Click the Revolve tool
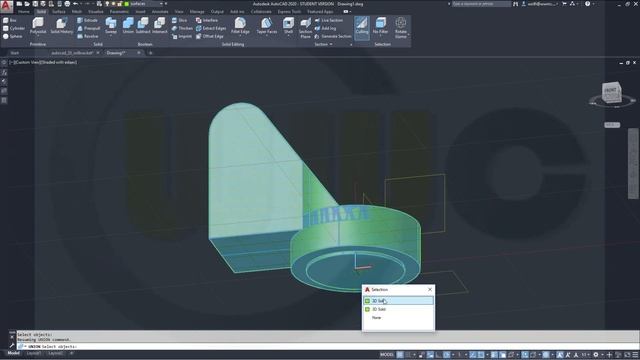 tap(88, 36)
